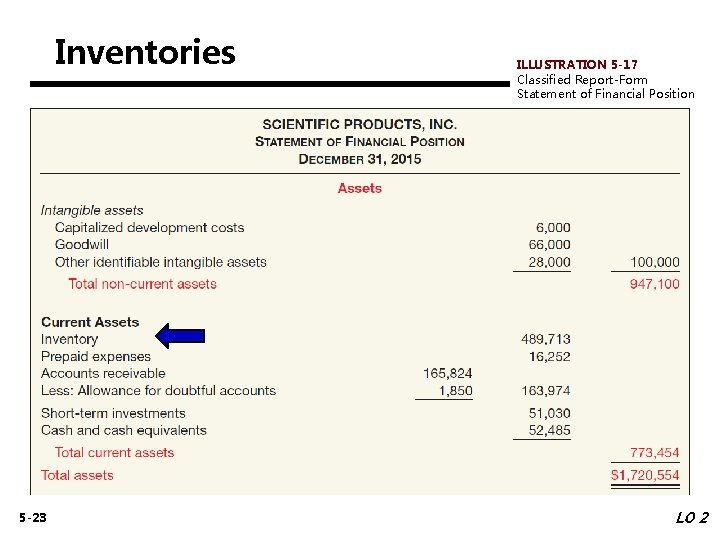Select the Accounts receivable value 165,824
The width and height of the screenshot is (720, 540).
[x=448, y=373]
